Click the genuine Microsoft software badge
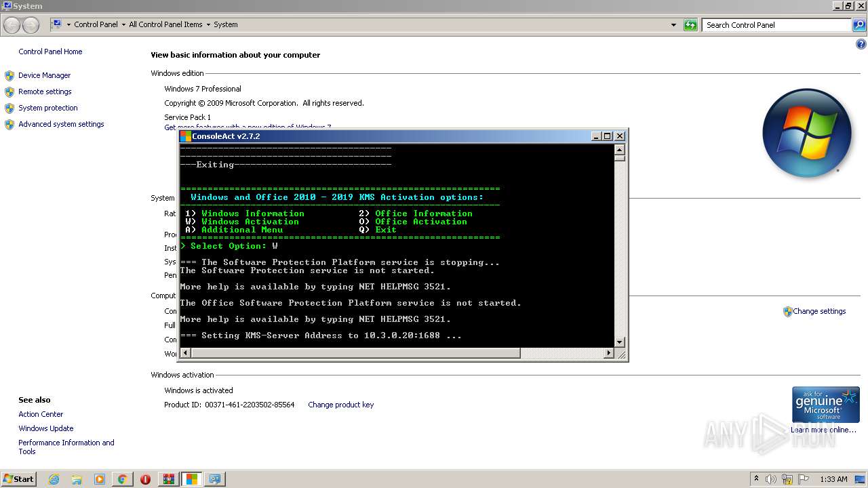 [826, 405]
